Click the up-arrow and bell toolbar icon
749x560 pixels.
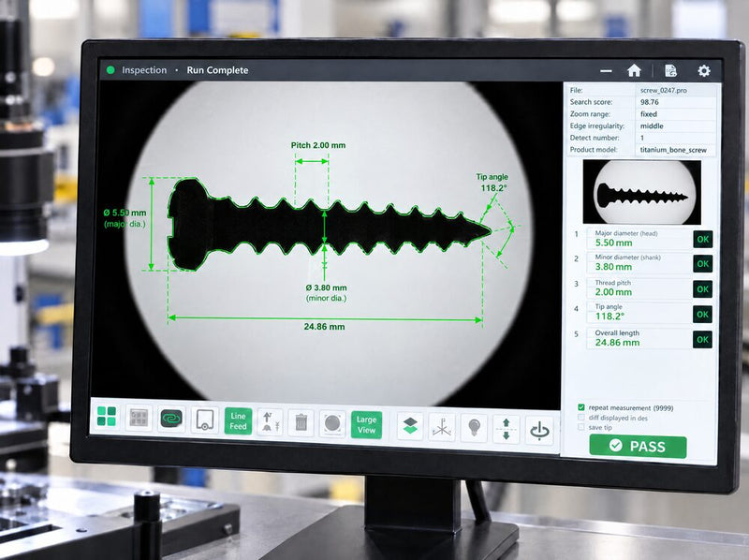click(270, 422)
